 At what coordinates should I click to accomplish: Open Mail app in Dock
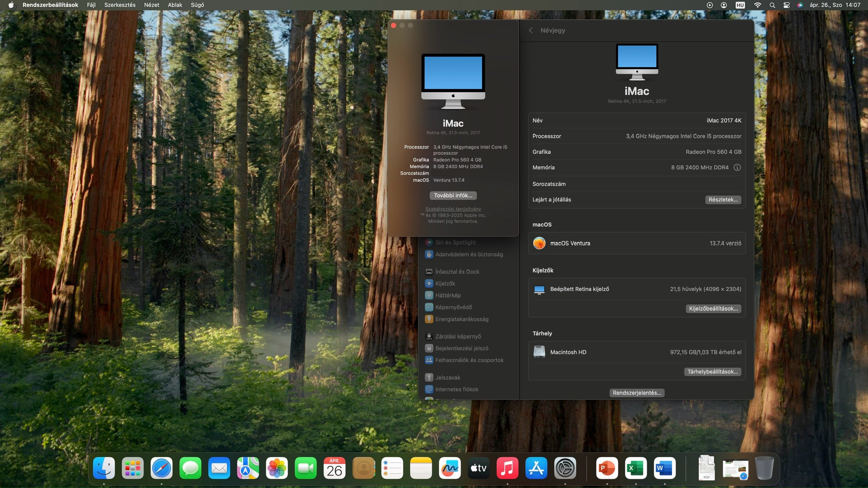point(219,468)
